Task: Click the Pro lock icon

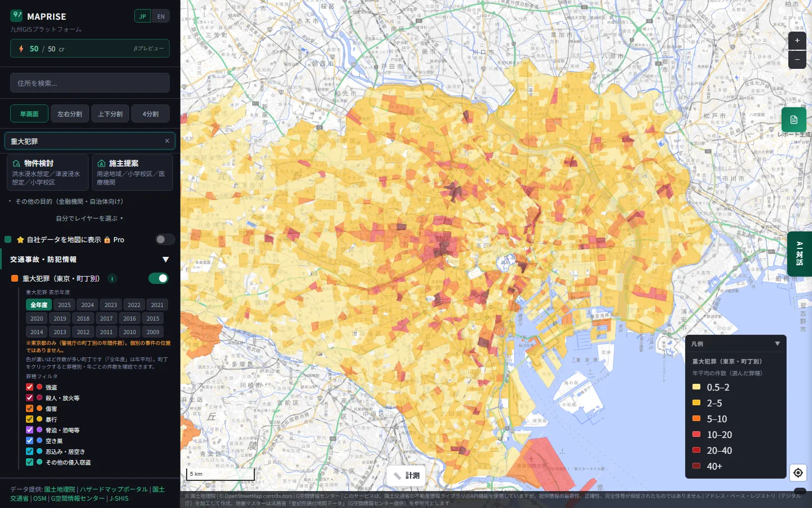Action: tap(107, 240)
